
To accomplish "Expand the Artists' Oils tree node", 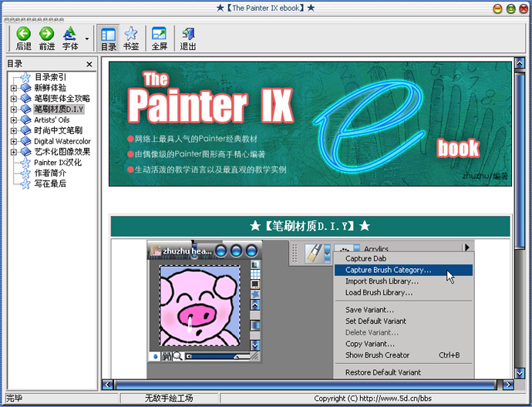I will [x=13, y=120].
